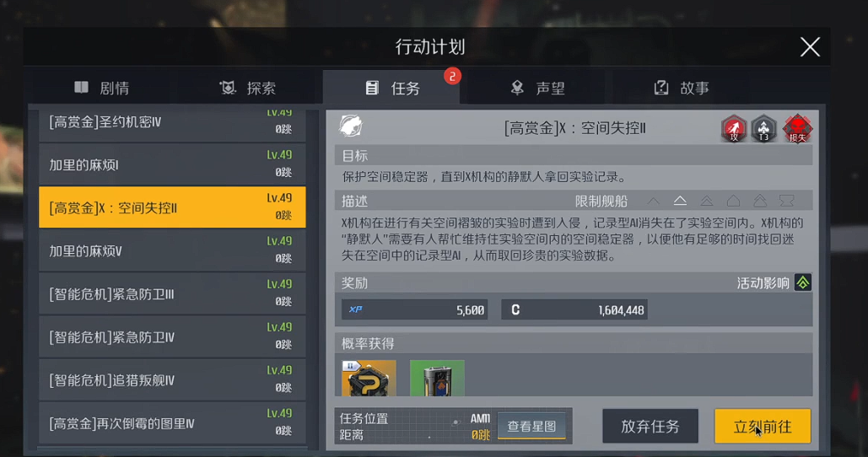
Task: Click the second restricted ship class icon
Action: 680,201
